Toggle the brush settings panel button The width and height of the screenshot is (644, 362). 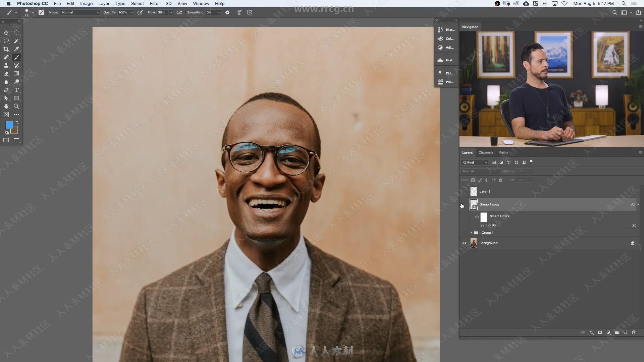click(x=41, y=12)
